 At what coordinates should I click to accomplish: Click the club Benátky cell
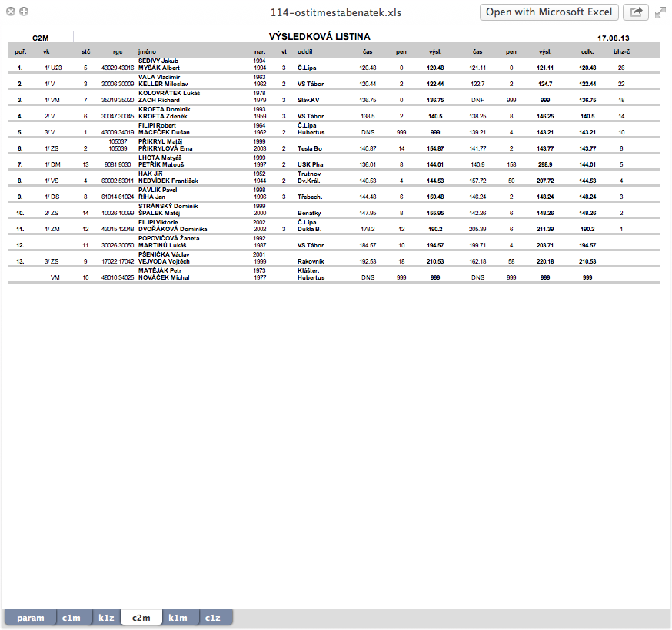[x=309, y=213]
